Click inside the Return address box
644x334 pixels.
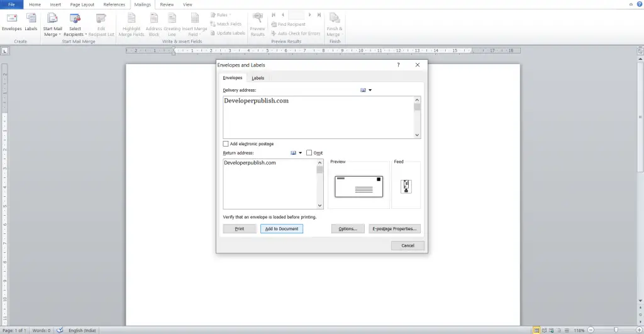click(x=270, y=184)
